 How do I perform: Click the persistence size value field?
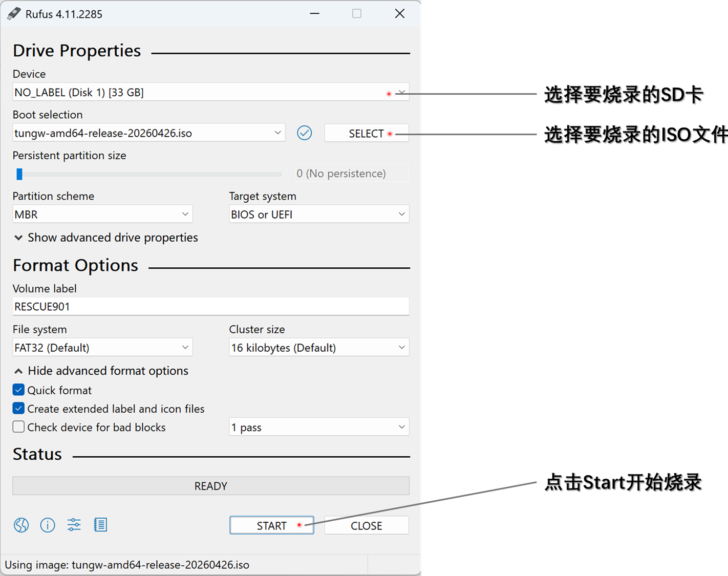pos(352,174)
